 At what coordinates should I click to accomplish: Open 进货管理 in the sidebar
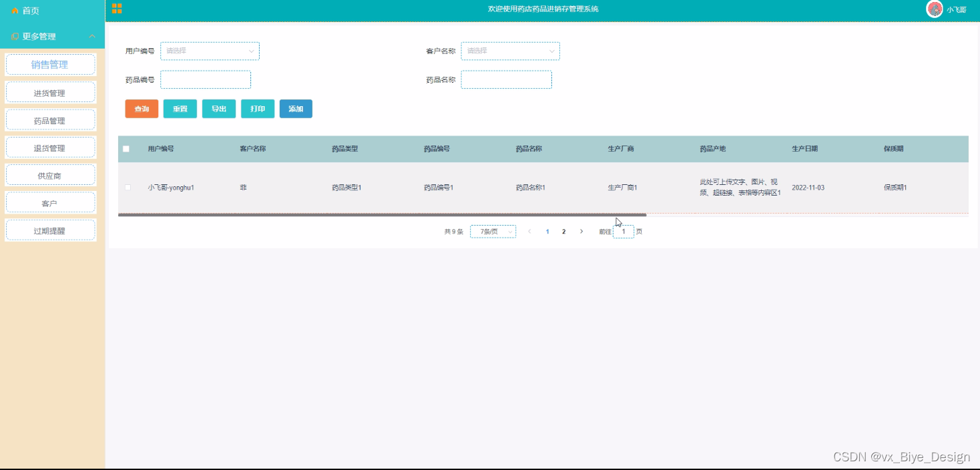tap(50, 93)
